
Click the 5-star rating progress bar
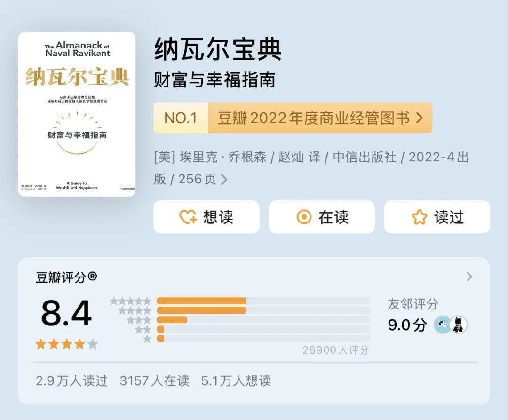(x=202, y=301)
